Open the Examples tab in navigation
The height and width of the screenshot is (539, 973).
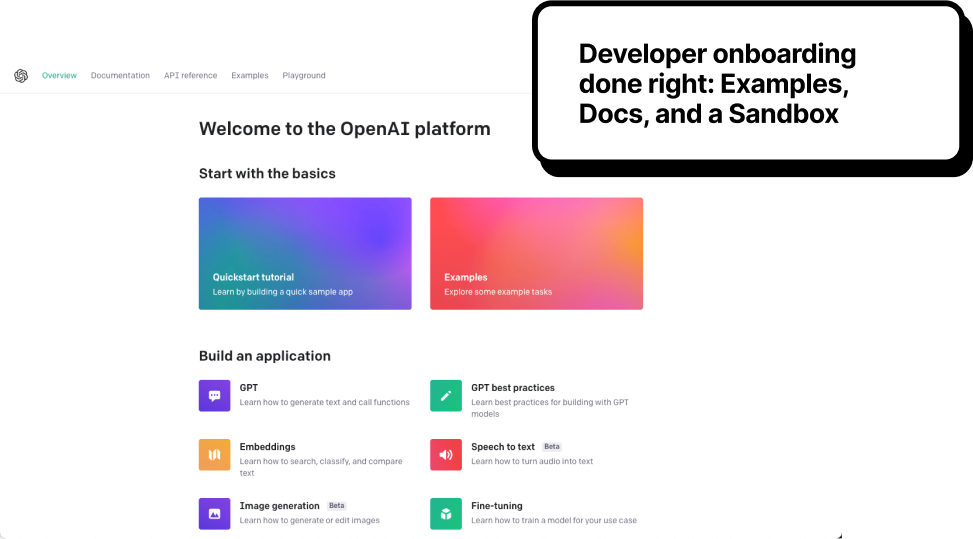pos(250,76)
